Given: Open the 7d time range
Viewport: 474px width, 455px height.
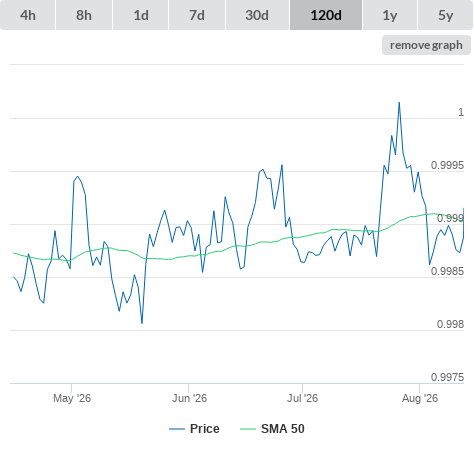Looking at the screenshot, I should pos(197,15).
